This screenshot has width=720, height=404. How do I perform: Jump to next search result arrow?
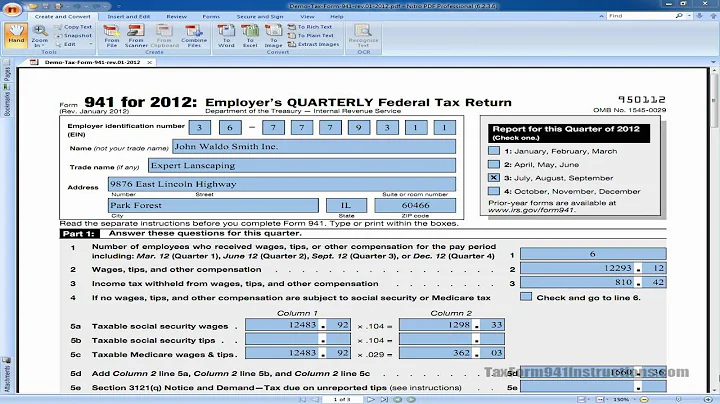(x=699, y=16)
